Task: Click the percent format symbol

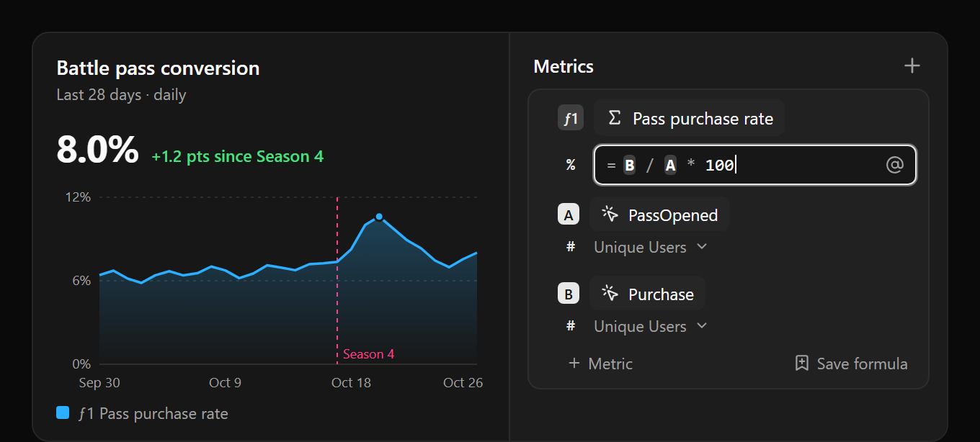Action: tap(571, 165)
